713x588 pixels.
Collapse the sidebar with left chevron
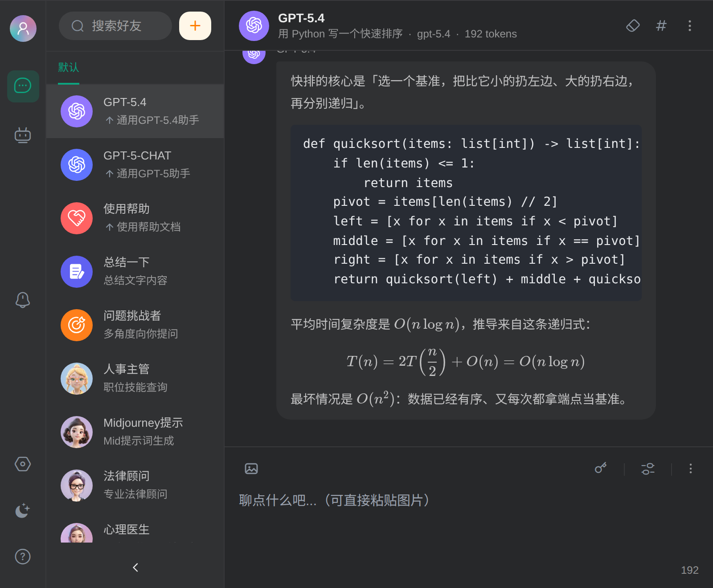tap(135, 567)
